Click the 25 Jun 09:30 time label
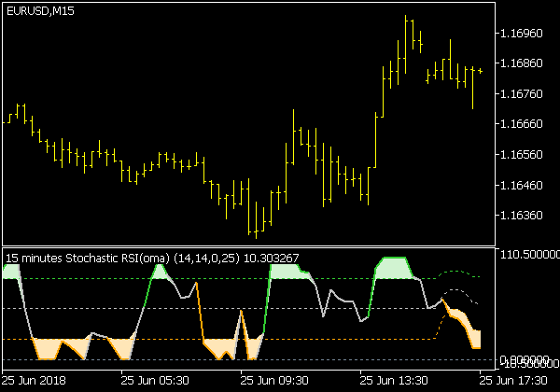Image resolution: width=560 pixels, height=392 pixels. 274,381
